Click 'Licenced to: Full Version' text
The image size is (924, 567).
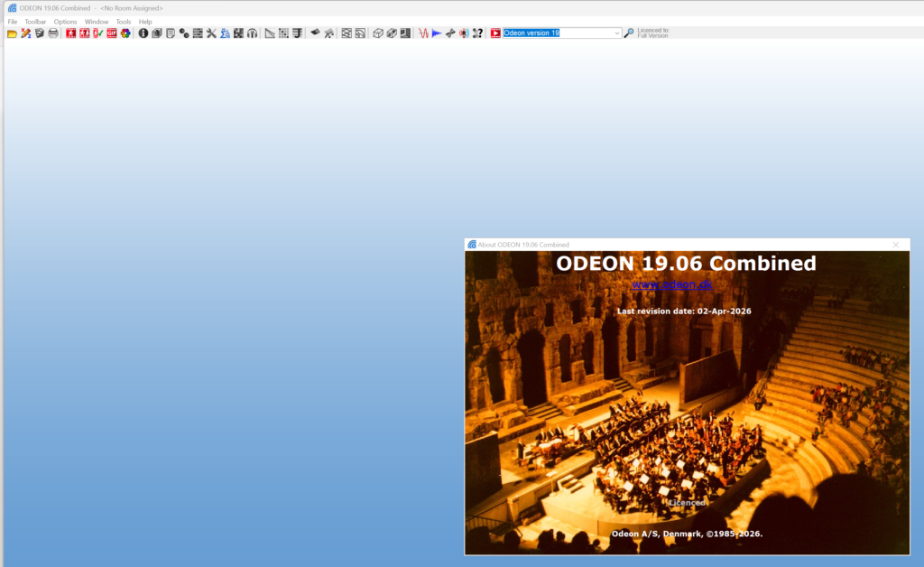point(653,33)
